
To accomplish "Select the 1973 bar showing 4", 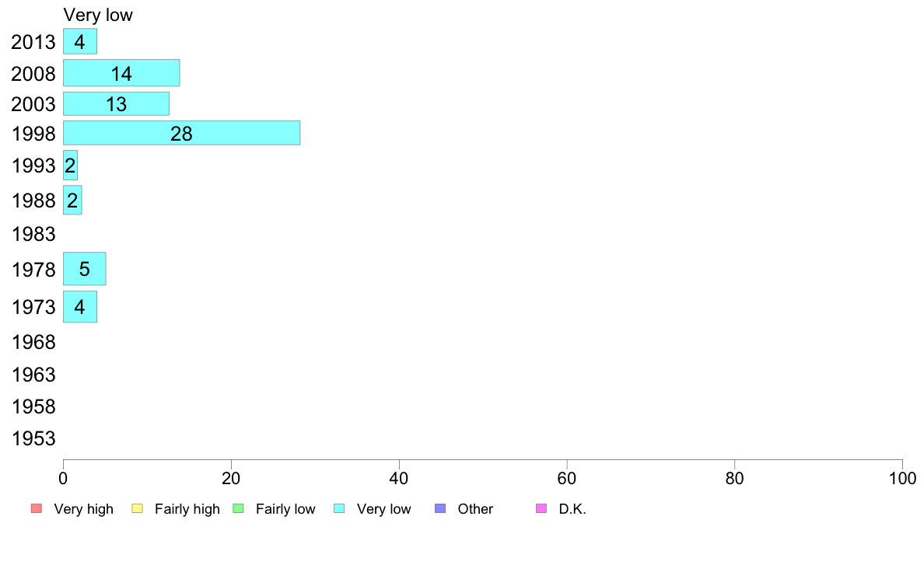I will tap(79, 306).
